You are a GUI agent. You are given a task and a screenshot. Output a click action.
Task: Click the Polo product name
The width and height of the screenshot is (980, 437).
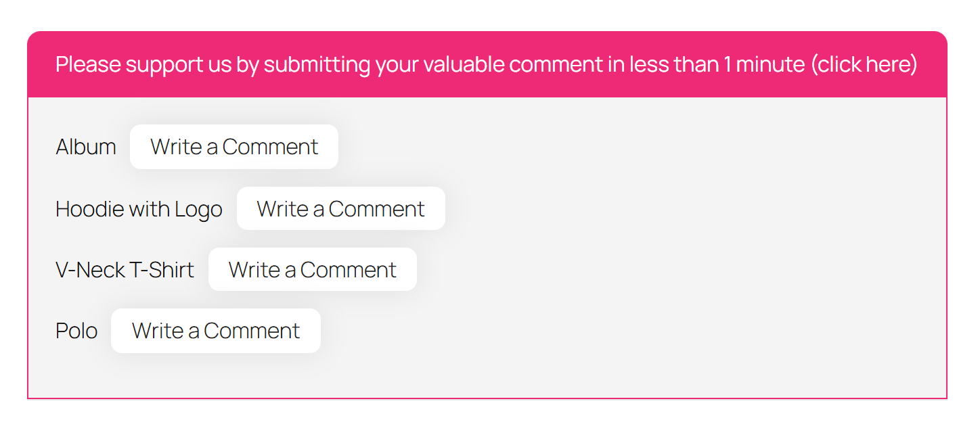click(76, 331)
